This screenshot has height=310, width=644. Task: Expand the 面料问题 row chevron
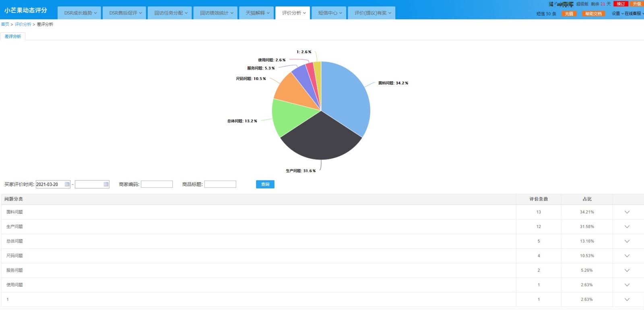[627, 212]
